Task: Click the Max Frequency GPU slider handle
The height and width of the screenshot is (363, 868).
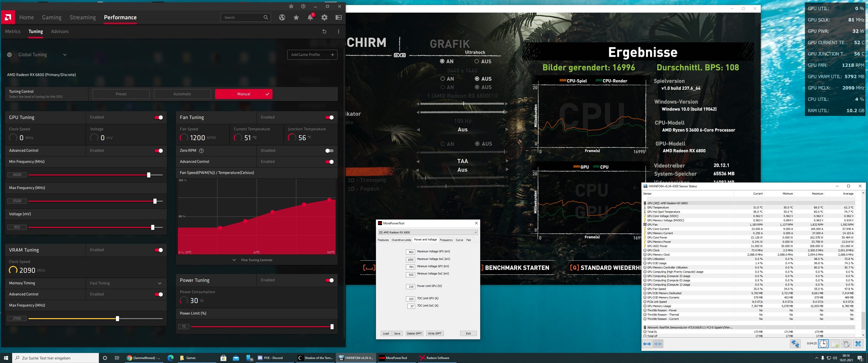Action: (155, 201)
